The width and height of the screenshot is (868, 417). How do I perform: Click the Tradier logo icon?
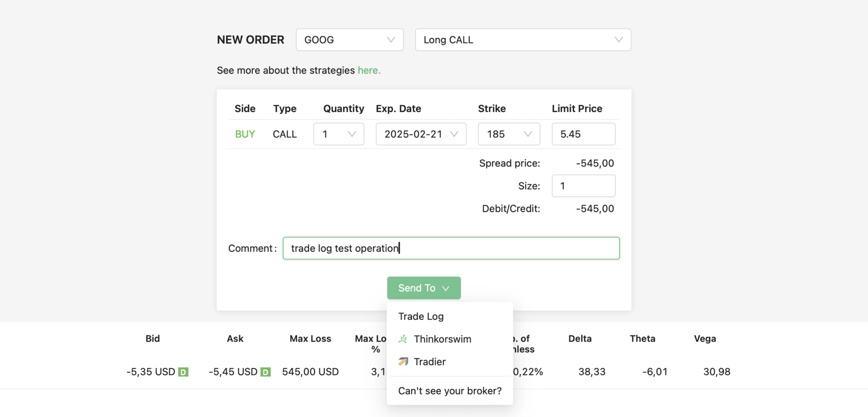(403, 361)
